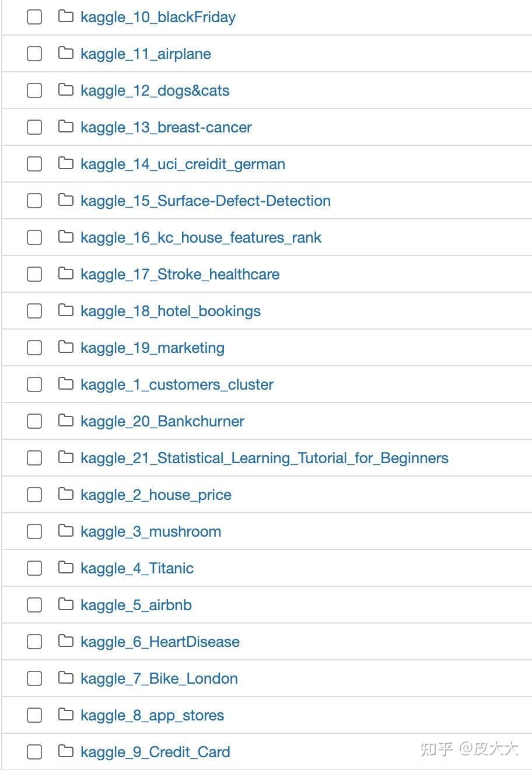Select the kaggle_7_Bike_London checkbox
The image size is (532, 770).
coord(34,678)
